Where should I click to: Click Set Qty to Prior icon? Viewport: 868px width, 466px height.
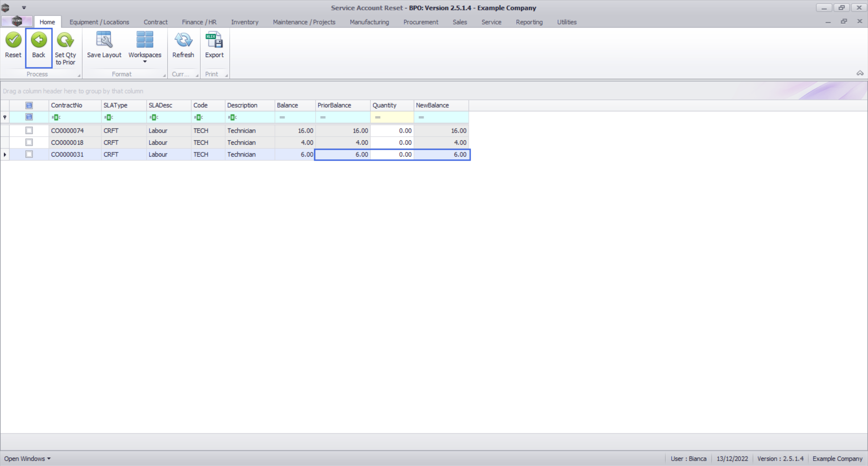click(66, 40)
